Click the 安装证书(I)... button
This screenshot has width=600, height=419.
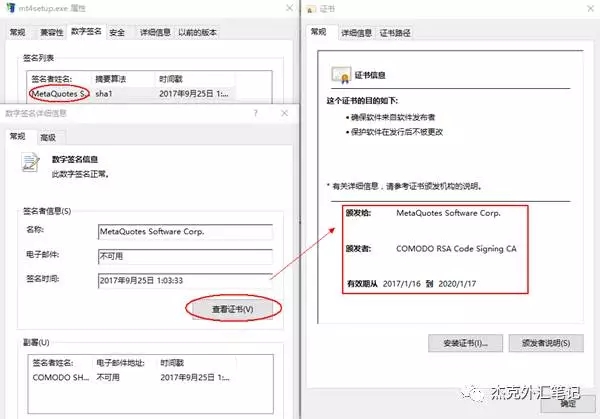(x=465, y=343)
